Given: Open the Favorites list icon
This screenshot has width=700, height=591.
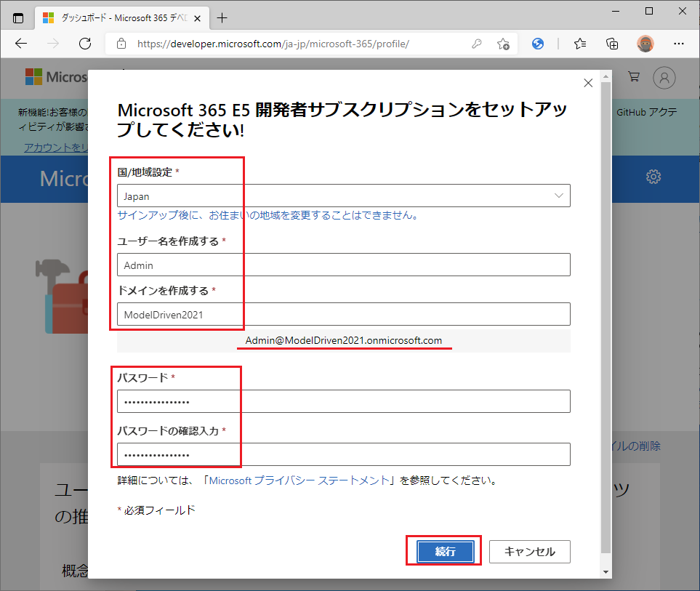Looking at the screenshot, I should coord(580,44).
